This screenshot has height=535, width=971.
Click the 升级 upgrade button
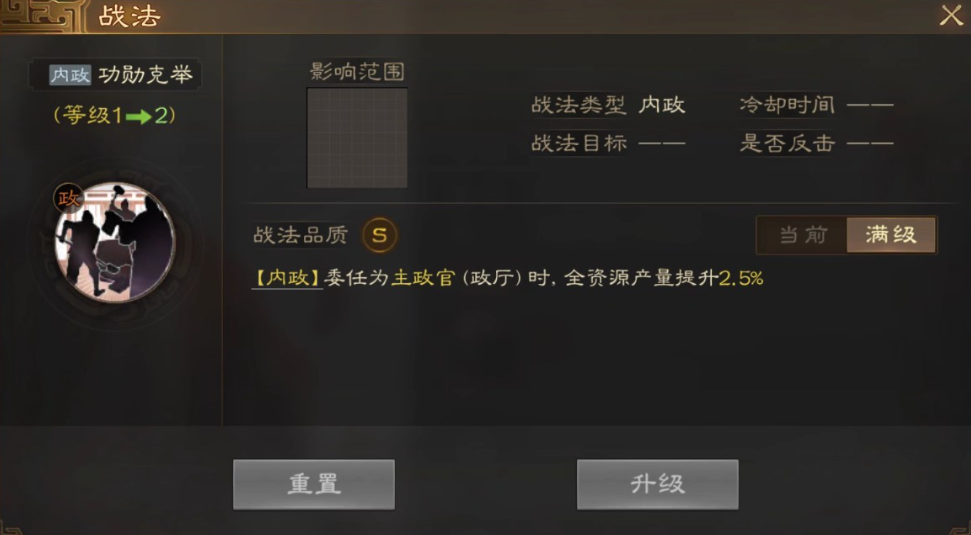658,484
